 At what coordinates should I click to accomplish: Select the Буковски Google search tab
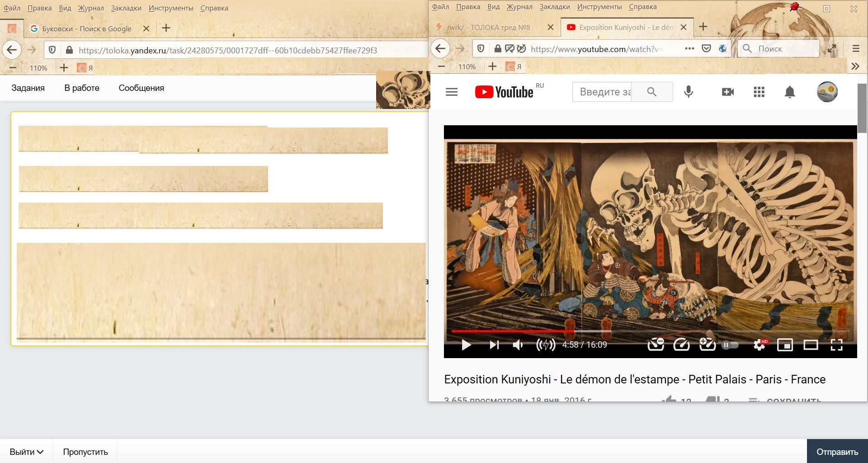(86, 28)
